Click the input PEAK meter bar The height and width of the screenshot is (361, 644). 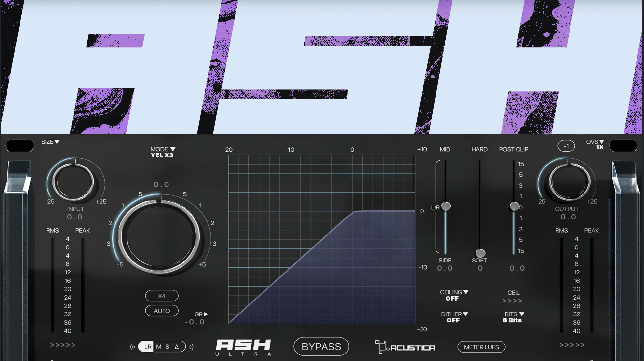[83, 285]
